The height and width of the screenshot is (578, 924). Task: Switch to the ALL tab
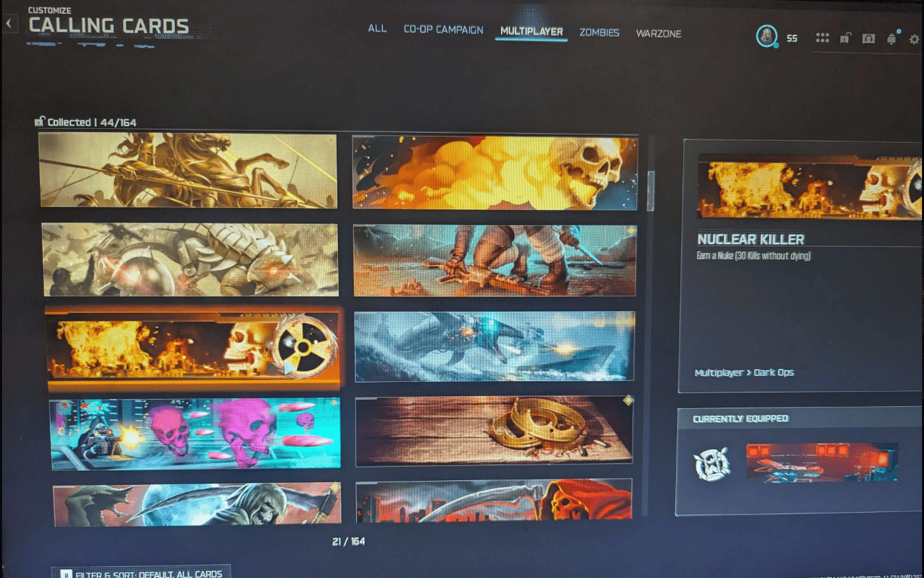378,28
